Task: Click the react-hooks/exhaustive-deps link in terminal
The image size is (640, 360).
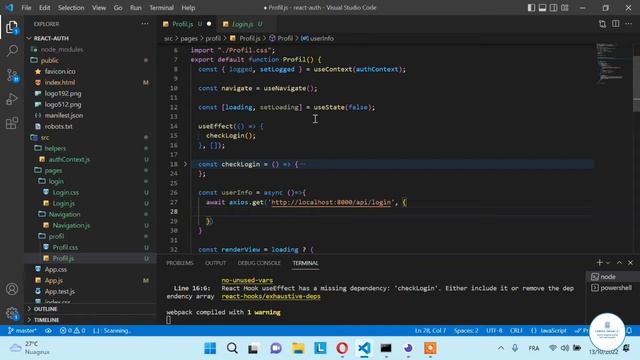Action: (271, 296)
